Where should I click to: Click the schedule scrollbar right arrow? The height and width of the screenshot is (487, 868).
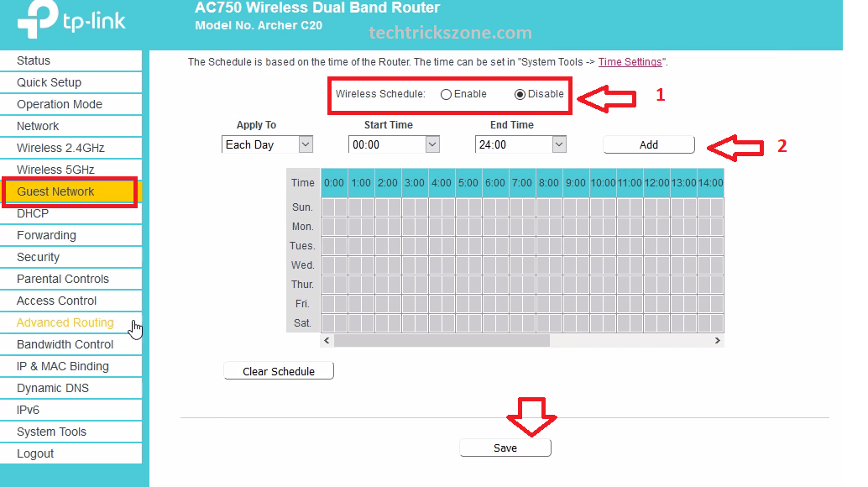717,341
